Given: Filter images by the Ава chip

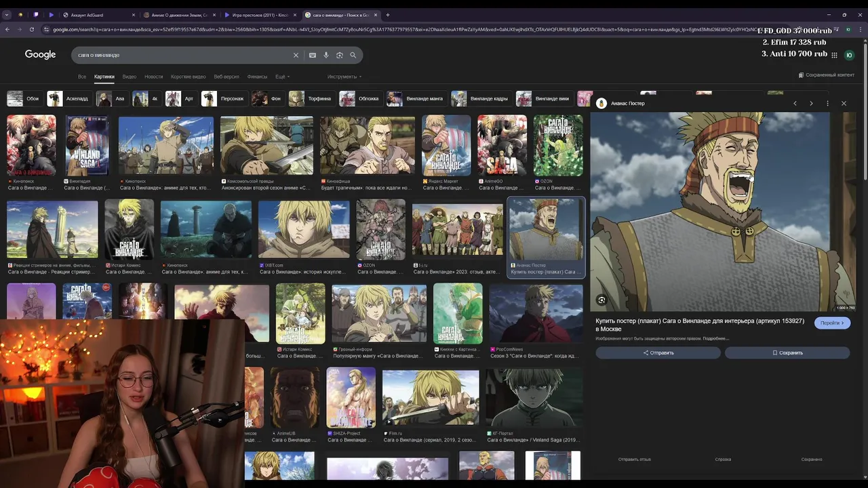Looking at the screenshot, I should (112, 99).
